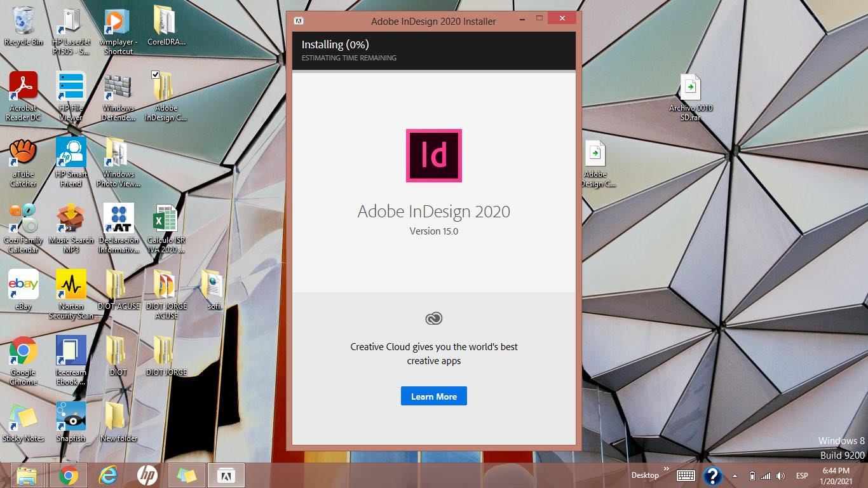Viewport: 868px width, 488px height.
Task: Select the New folder on desktop
Action: click(118, 422)
